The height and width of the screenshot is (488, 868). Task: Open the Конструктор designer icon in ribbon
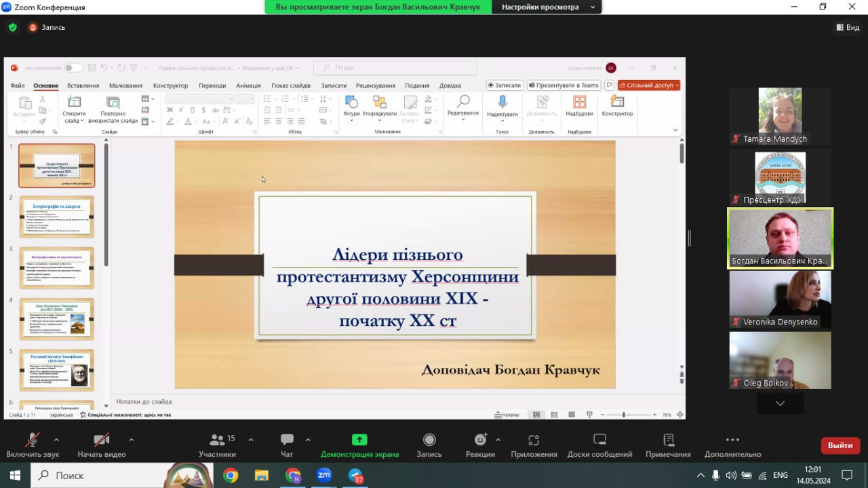(617, 102)
